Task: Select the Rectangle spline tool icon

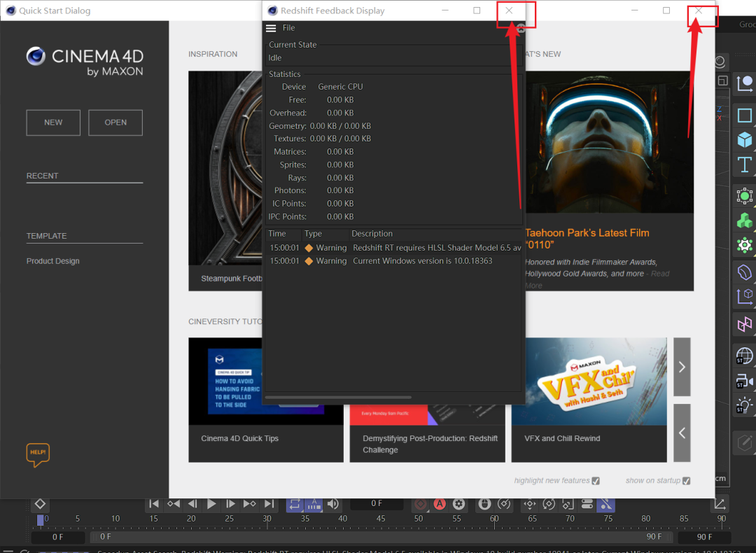Action: [x=744, y=115]
